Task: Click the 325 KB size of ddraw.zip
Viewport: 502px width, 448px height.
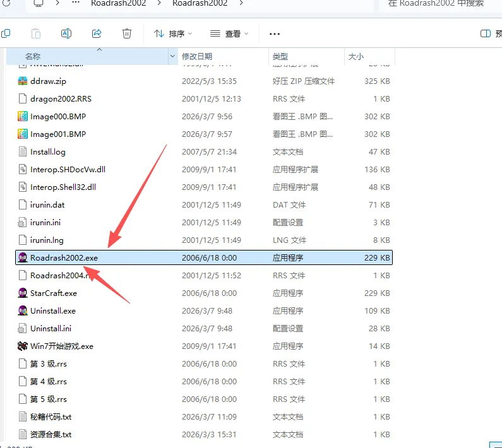Action: (x=377, y=81)
